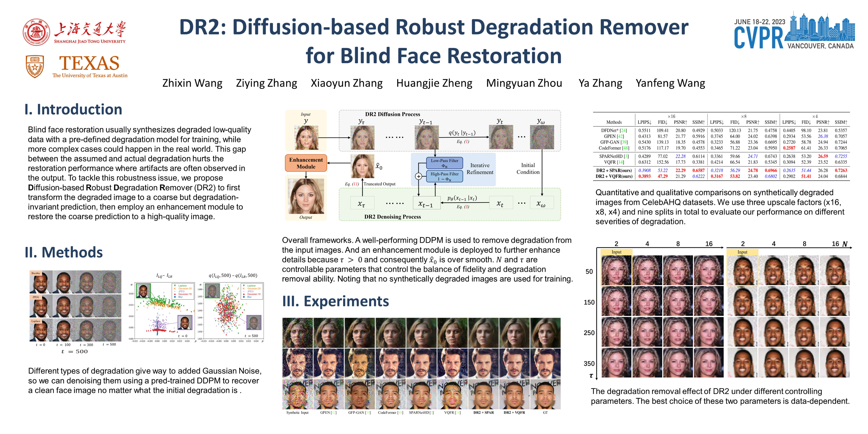Click the DR2 + SPAR(ours) table row label
Image resolution: width=868 pixels, height=434 pixels.
[614, 171]
